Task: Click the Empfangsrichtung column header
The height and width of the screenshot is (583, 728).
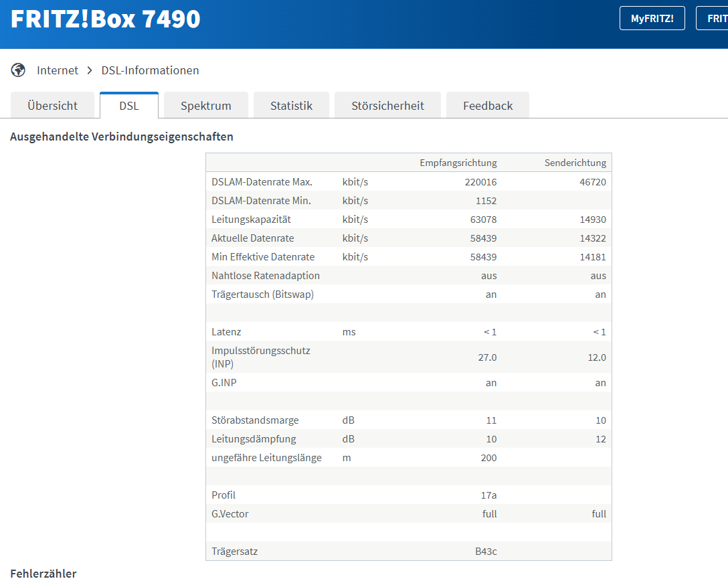Action: pos(458,163)
